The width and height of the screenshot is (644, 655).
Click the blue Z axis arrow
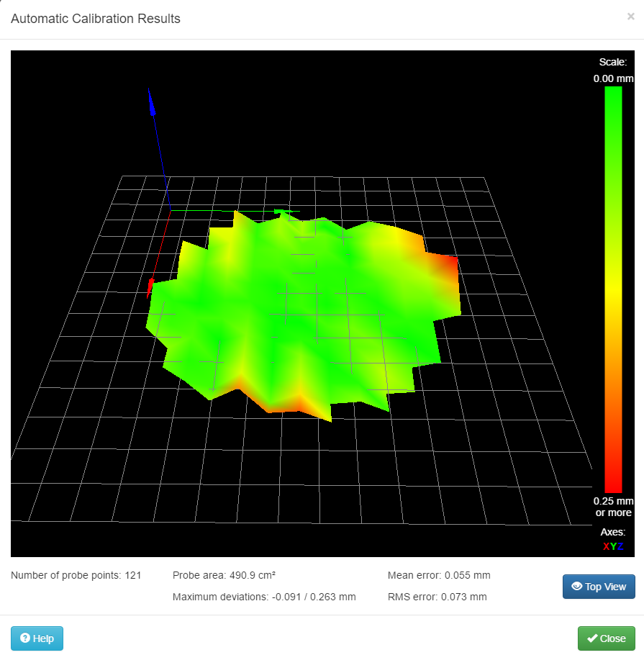[x=152, y=104]
